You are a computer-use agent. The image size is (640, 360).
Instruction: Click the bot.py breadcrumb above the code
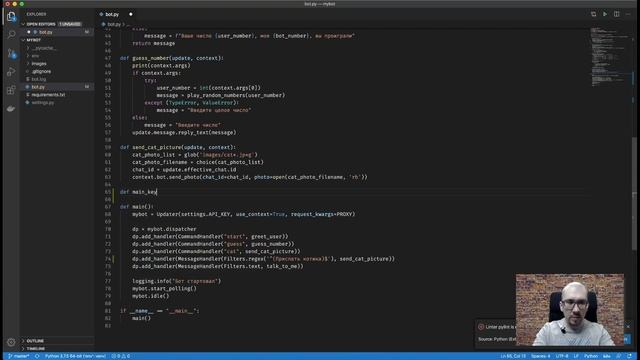click(x=113, y=24)
